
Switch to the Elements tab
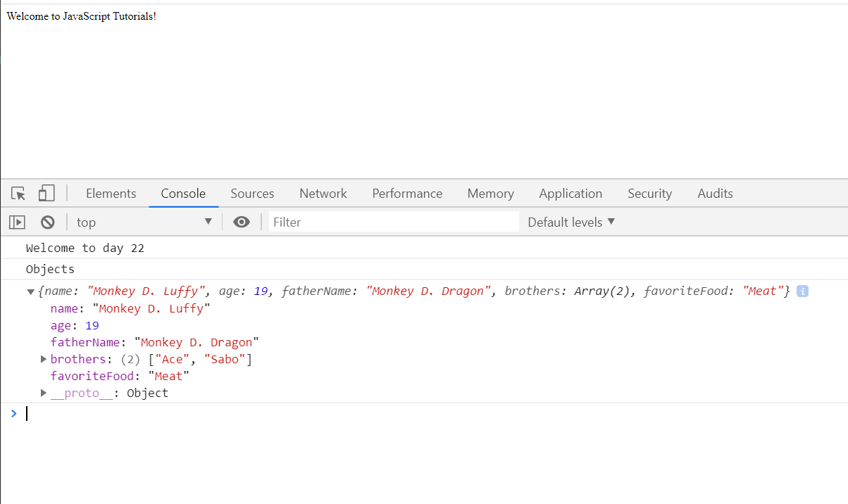coord(111,194)
